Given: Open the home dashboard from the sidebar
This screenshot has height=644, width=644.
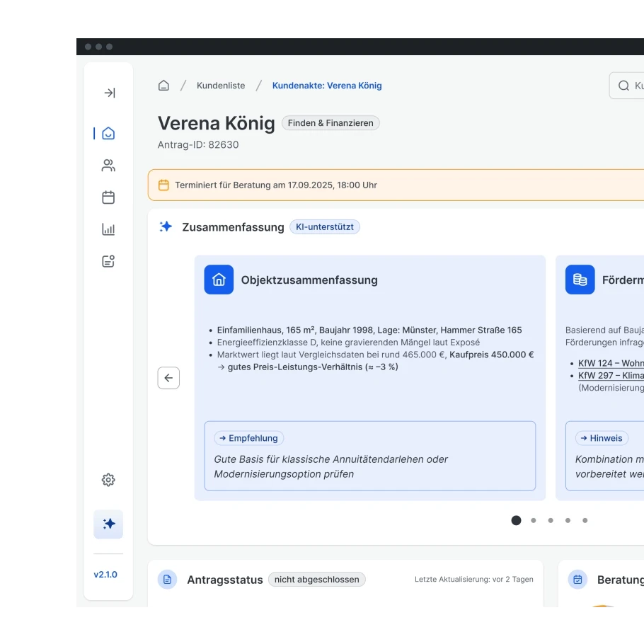Looking at the screenshot, I should pos(108,132).
